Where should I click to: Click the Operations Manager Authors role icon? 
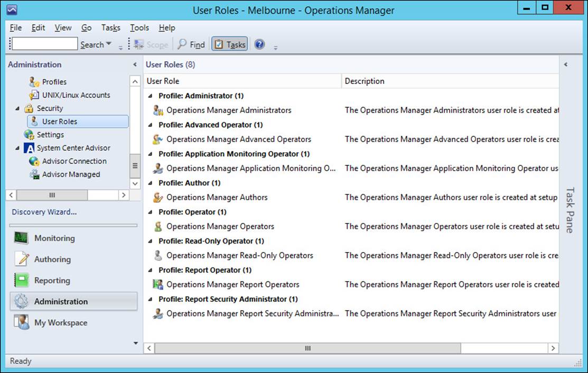pyautogui.click(x=158, y=197)
